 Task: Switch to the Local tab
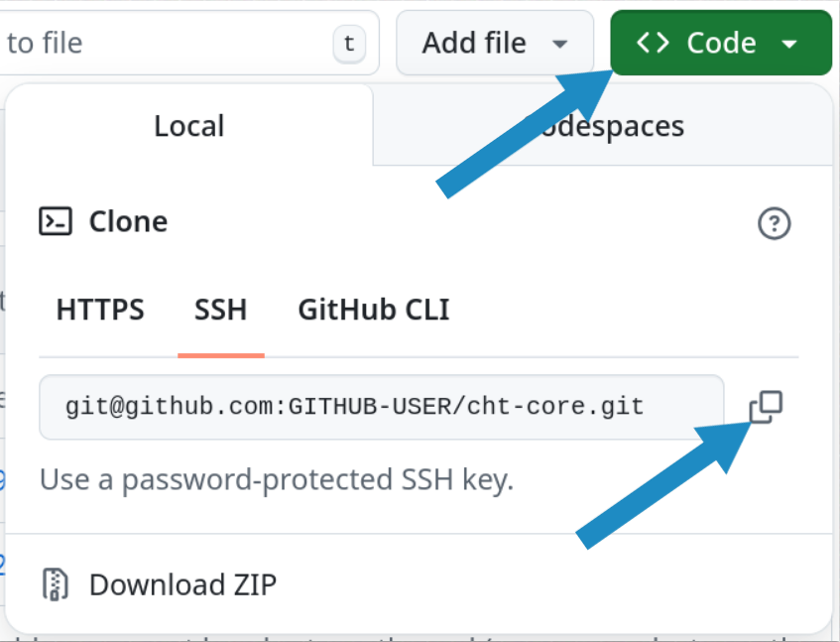click(189, 125)
